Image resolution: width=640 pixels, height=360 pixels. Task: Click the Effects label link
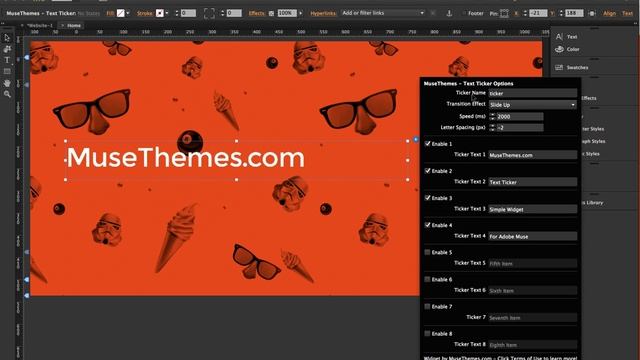pyautogui.click(x=257, y=13)
